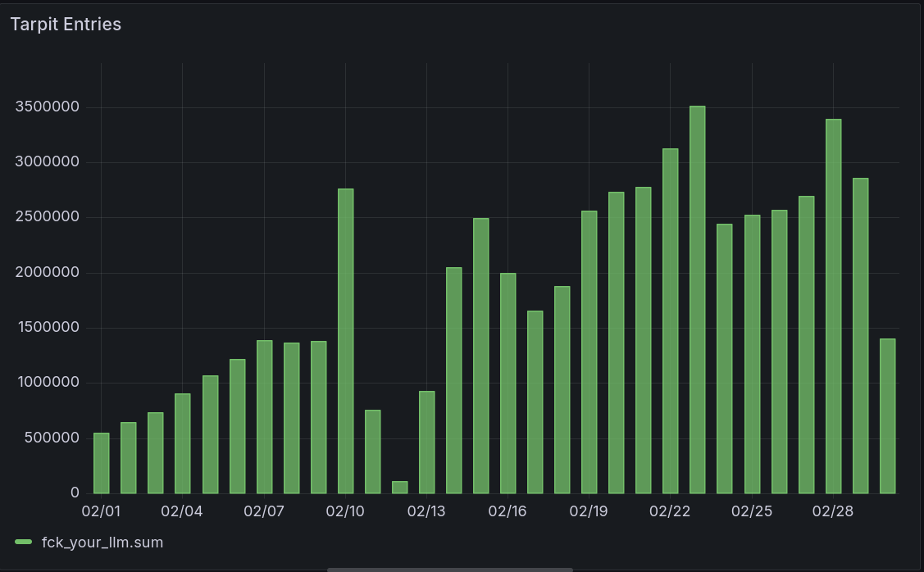Click the 02/07 axis label

point(262,511)
